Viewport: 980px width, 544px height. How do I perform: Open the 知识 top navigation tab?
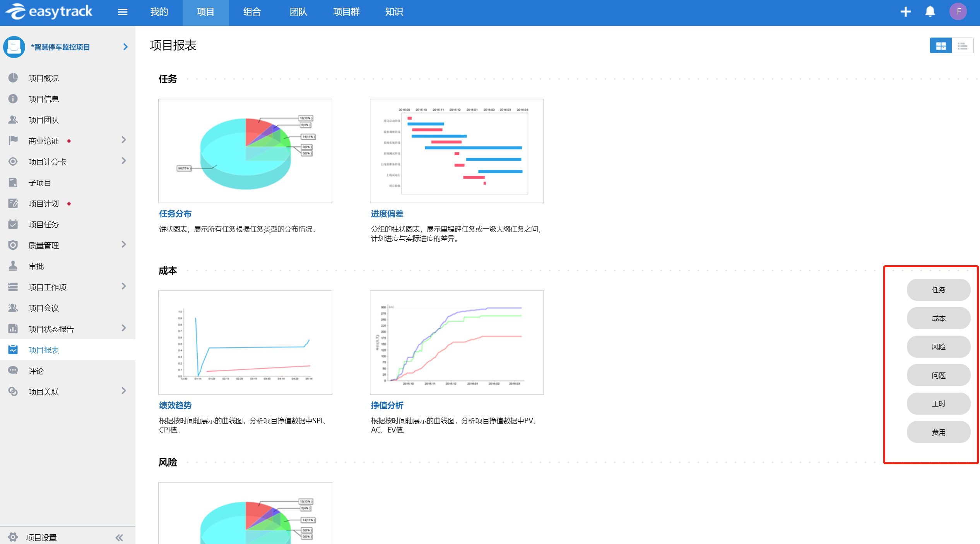[394, 12]
